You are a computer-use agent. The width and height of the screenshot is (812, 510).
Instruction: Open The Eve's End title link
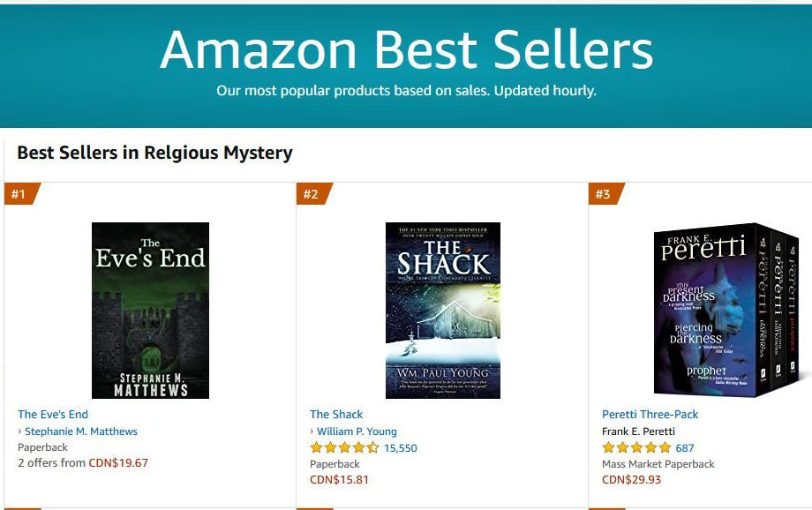click(53, 414)
